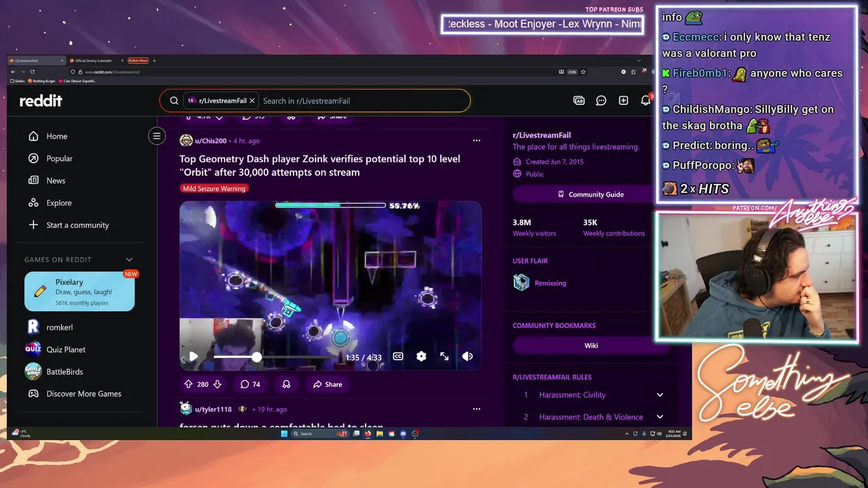Open the Pixelary game card
The width and height of the screenshot is (868, 488).
coord(79,291)
